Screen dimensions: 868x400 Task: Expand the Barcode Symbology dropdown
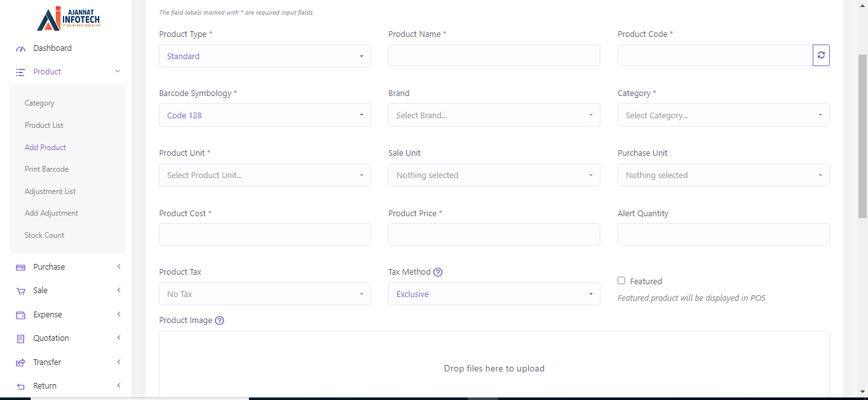pyautogui.click(x=264, y=115)
